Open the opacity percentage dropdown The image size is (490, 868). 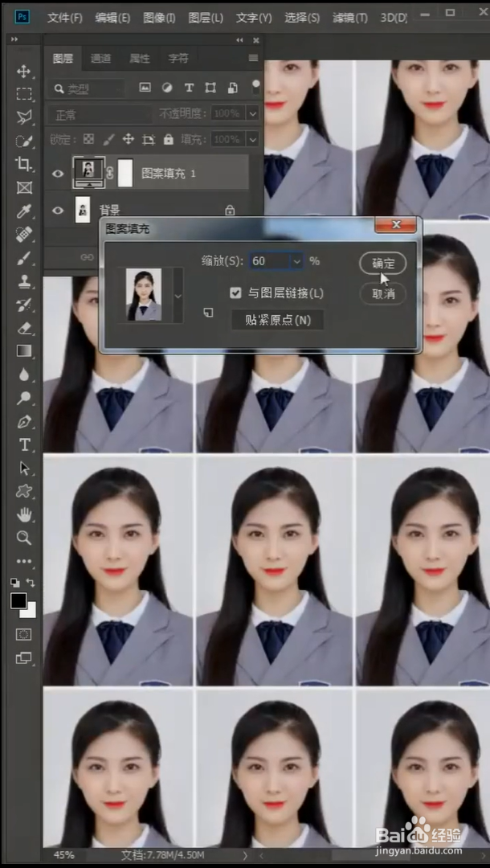253,113
